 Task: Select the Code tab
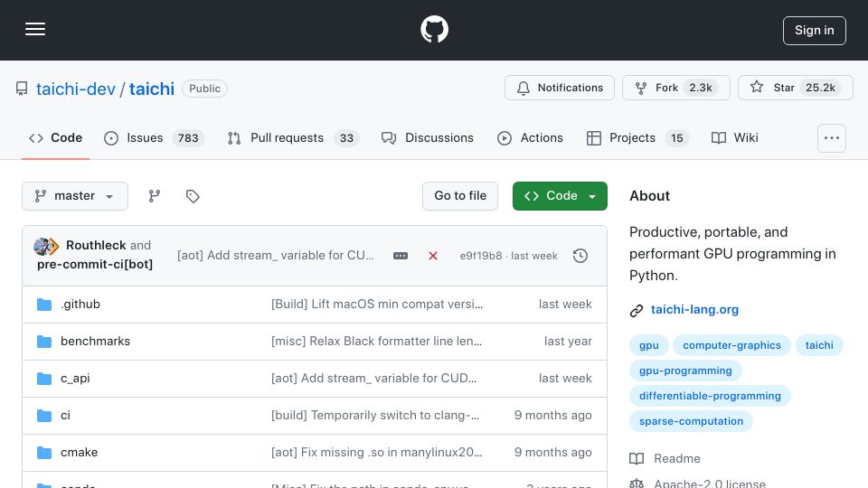pyautogui.click(x=55, y=137)
